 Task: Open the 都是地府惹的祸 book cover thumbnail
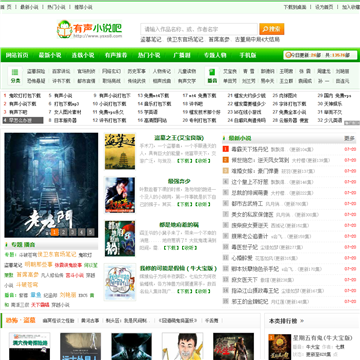tap(120, 238)
